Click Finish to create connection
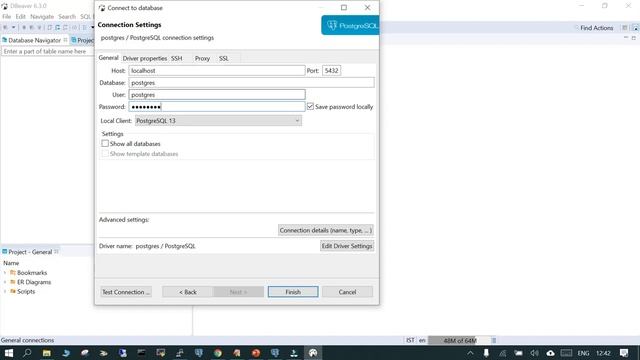Screen dimensions: 640x360 (293, 292)
